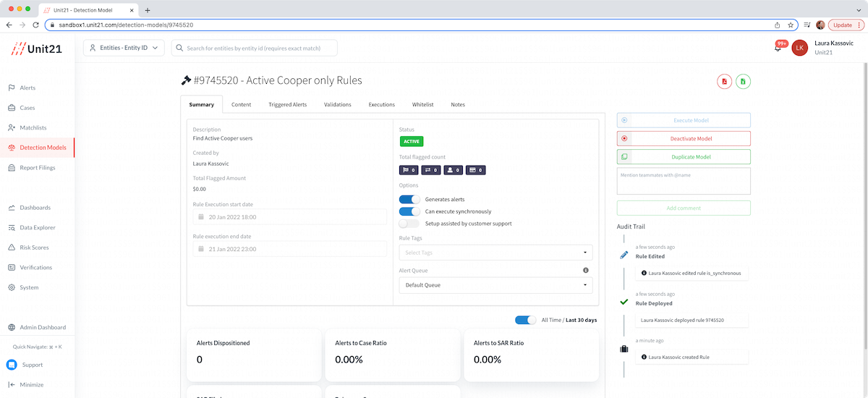Click Chrome Update button

point(845,25)
